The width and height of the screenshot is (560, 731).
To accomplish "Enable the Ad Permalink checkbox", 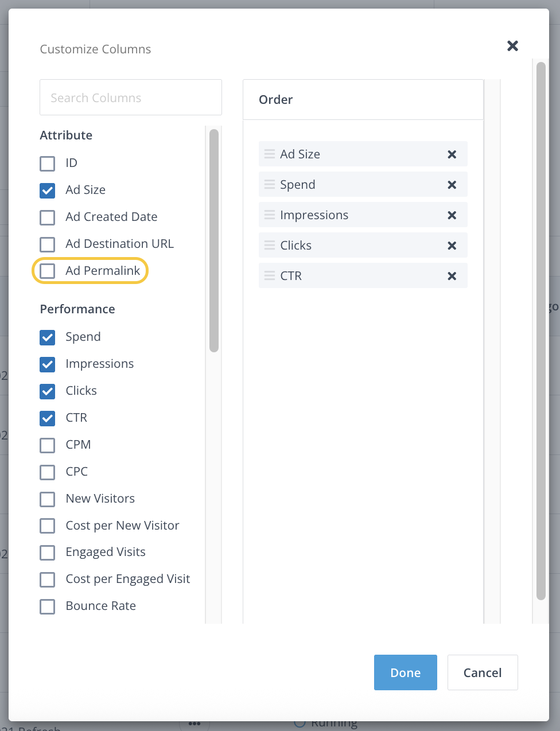I will coord(48,271).
